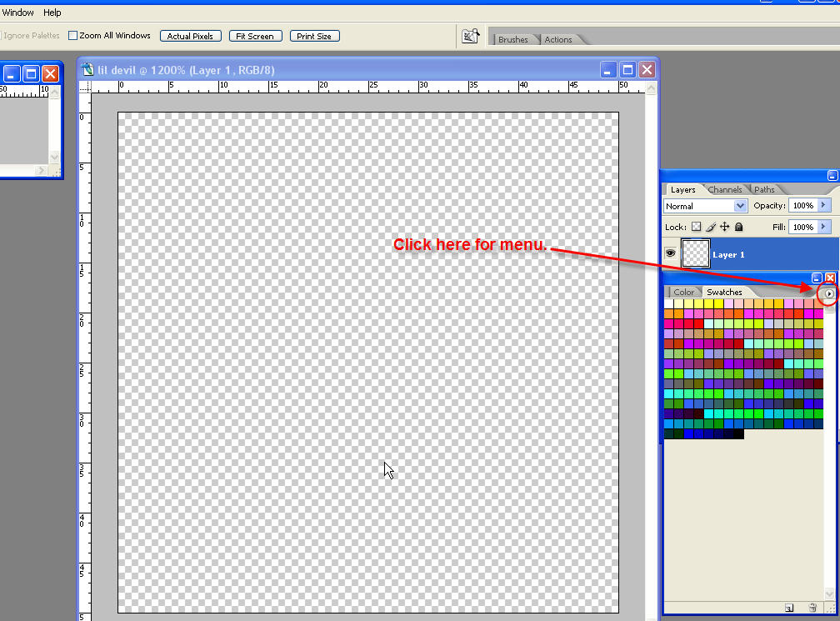
Task: Click the palette well icon beside Brushes
Action: [470, 36]
